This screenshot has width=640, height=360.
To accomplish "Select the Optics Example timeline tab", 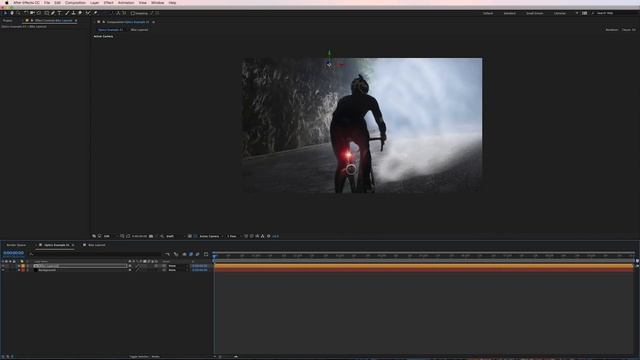I will 57,245.
